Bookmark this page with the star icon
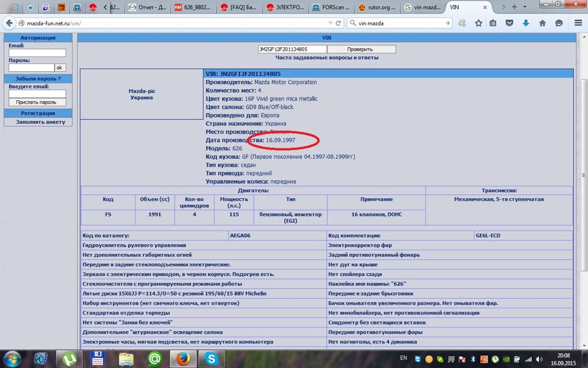 pyautogui.click(x=478, y=23)
